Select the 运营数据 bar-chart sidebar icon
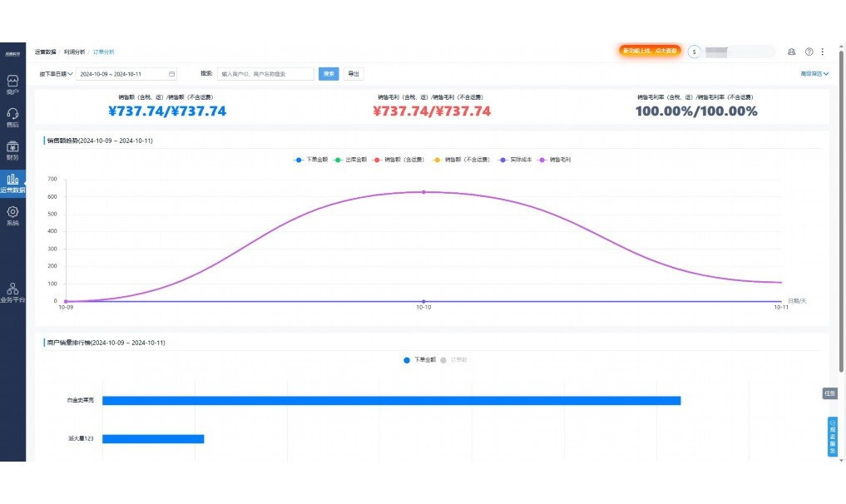The height and width of the screenshot is (504, 846). pos(12,182)
